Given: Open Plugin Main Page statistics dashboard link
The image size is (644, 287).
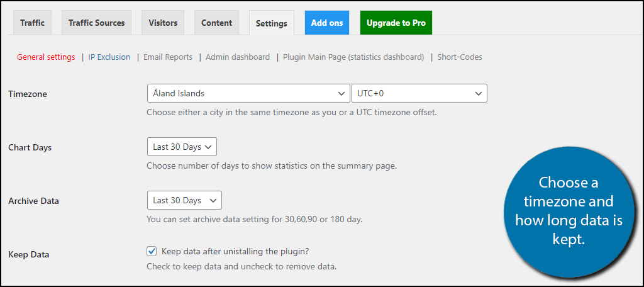Looking at the screenshot, I should click(x=353, y=57).
